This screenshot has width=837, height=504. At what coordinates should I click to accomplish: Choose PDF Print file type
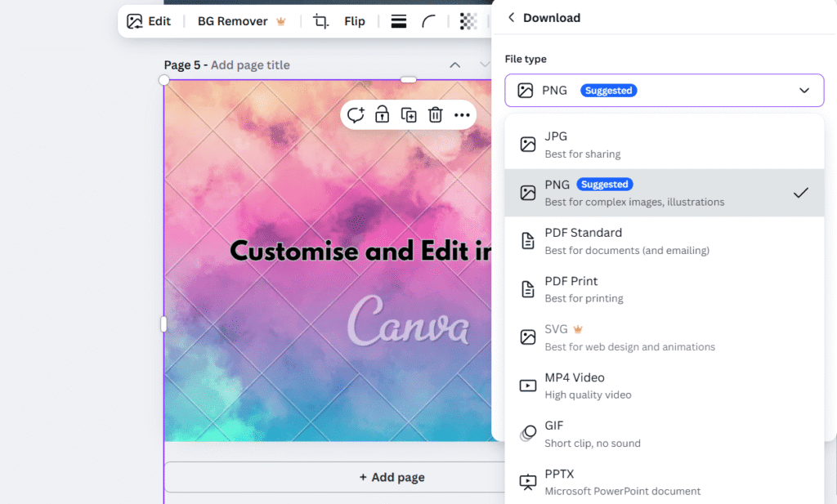coord(664,289)
